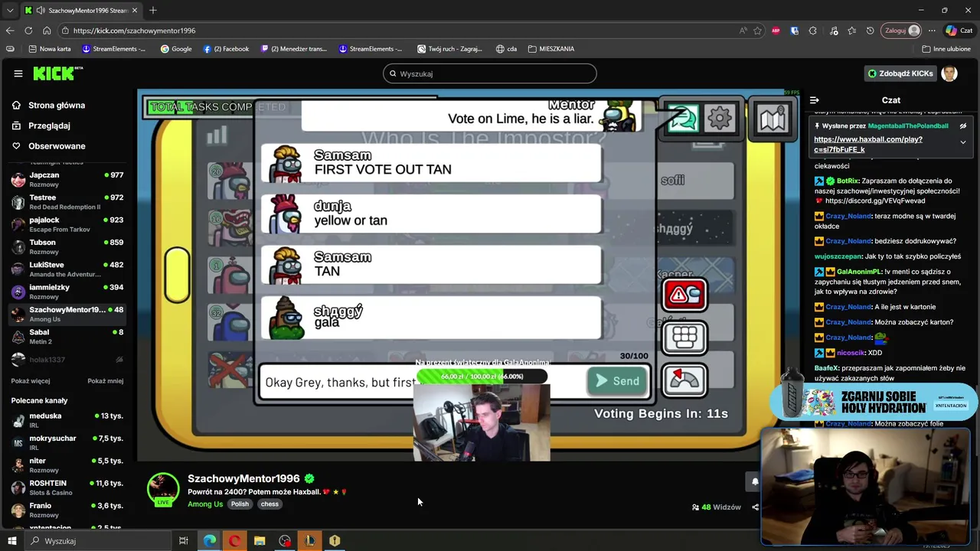Open the Windows Start menu
980x551 pixels.
pyautogui.click(x=11, y=541)
